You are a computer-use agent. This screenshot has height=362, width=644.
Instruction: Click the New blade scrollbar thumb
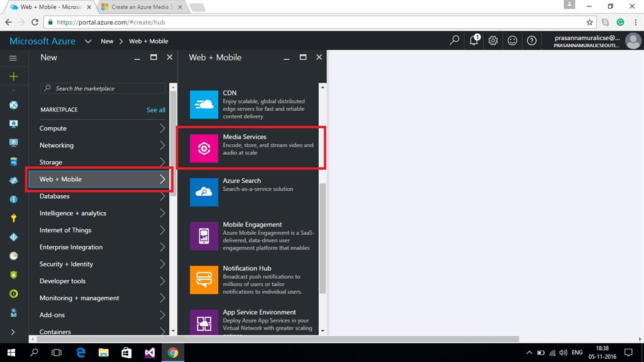click(173, 143)
